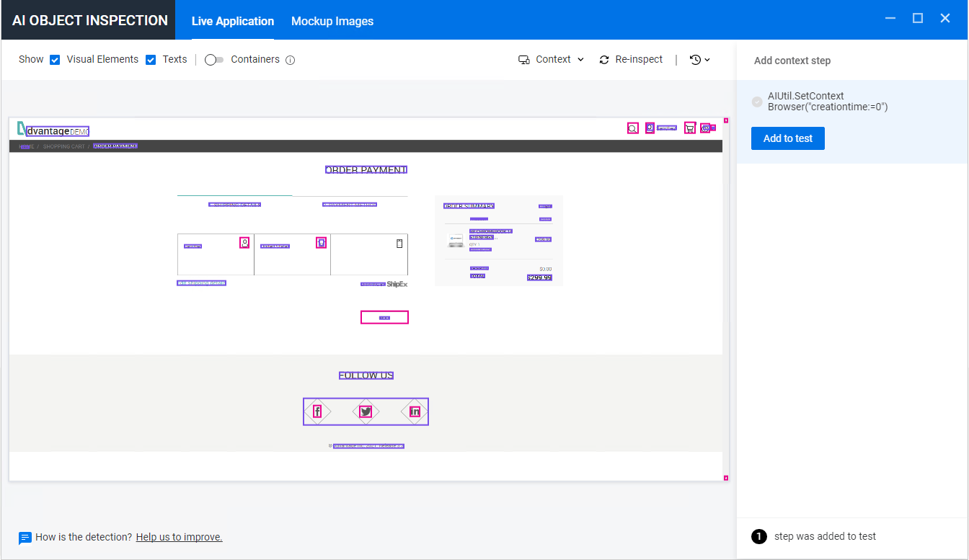Uncheck the Visual Elements checkbox
The height and width of the screenshot is (560, 969).
pos(55,60)
